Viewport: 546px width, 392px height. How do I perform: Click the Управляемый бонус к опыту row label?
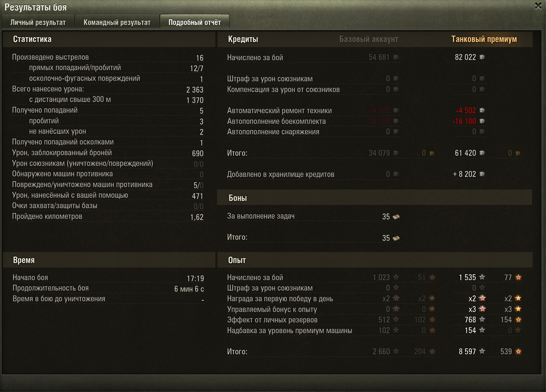[272, 309]
